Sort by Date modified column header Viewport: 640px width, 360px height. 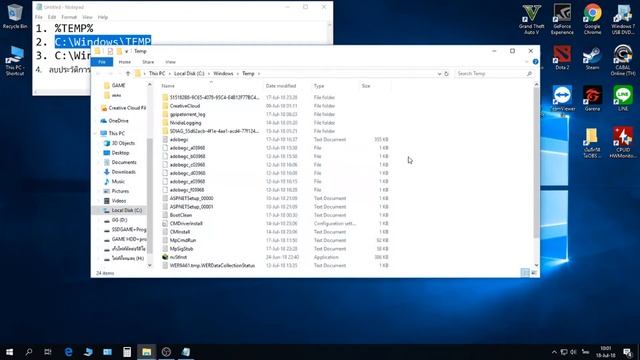tap(287, 86)
